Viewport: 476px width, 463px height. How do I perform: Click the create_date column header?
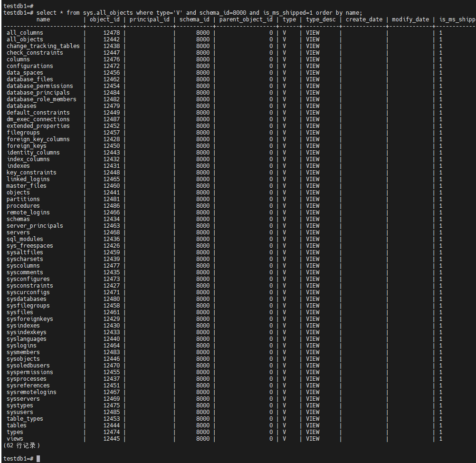(x=364, y=19)
